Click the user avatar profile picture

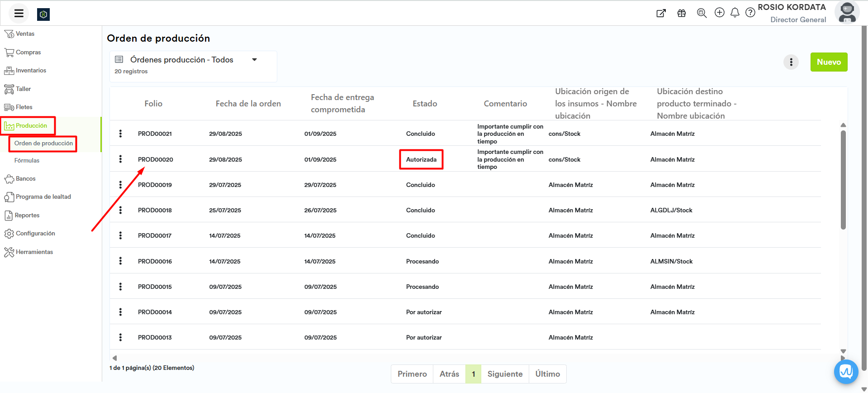point(847,13)
